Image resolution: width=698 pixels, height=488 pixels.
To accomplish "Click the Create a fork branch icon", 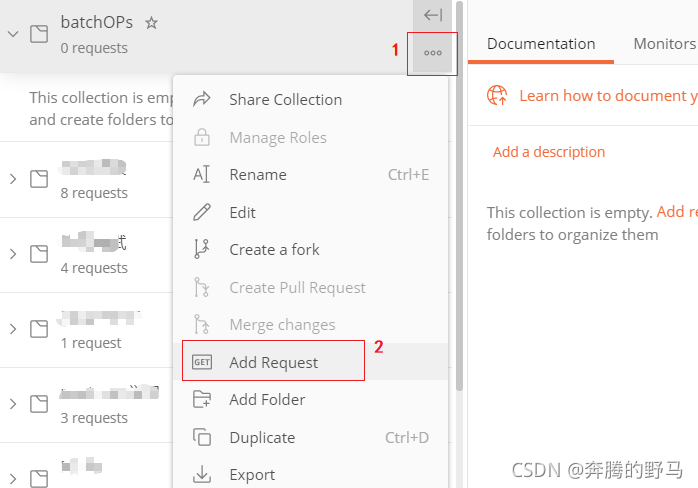I will click(x=202, y=249).
